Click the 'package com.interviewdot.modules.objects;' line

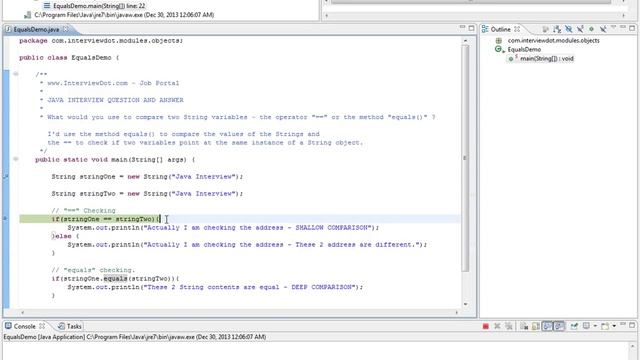tap(101, 41)
